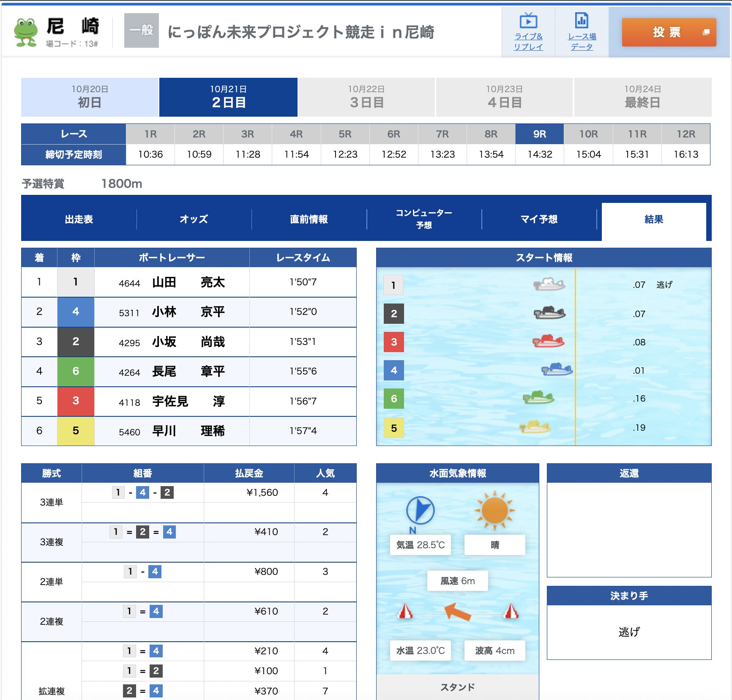
Task: Open the レース場データ chart icon
Action: click(582, 20)
